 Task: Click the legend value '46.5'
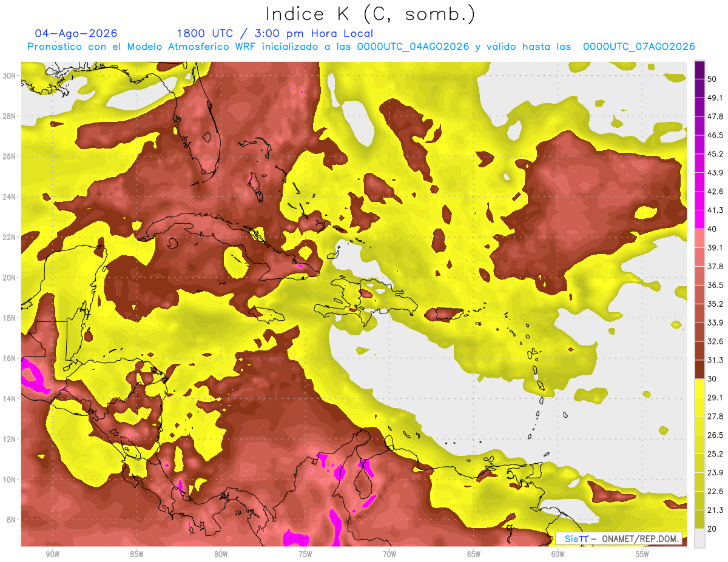[716, 135]
